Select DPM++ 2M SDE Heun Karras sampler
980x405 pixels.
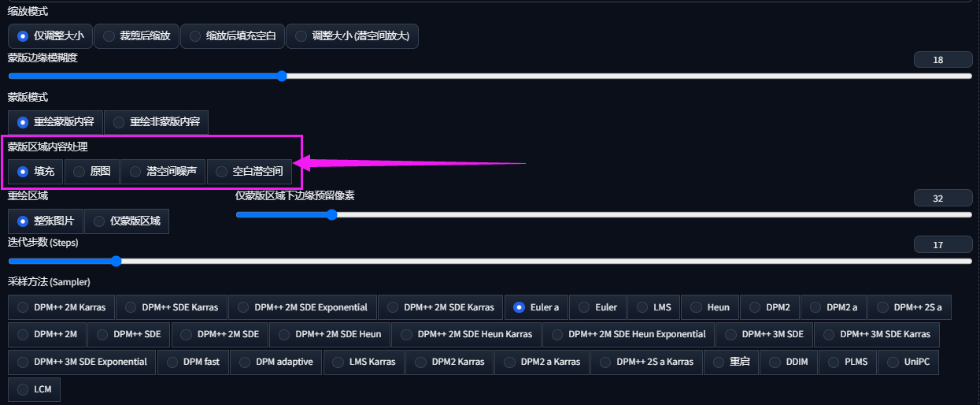tap(466, 334)
